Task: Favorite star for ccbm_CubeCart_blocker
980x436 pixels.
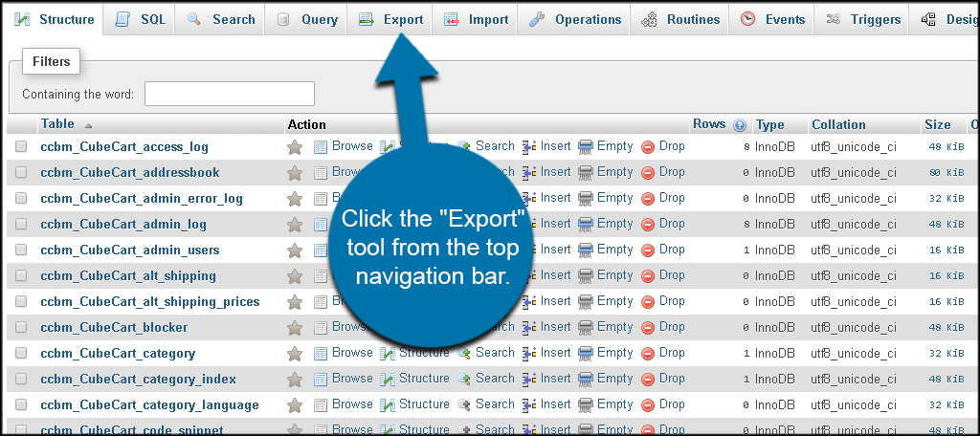Action: pyautogui.click(x=295, y=328)
